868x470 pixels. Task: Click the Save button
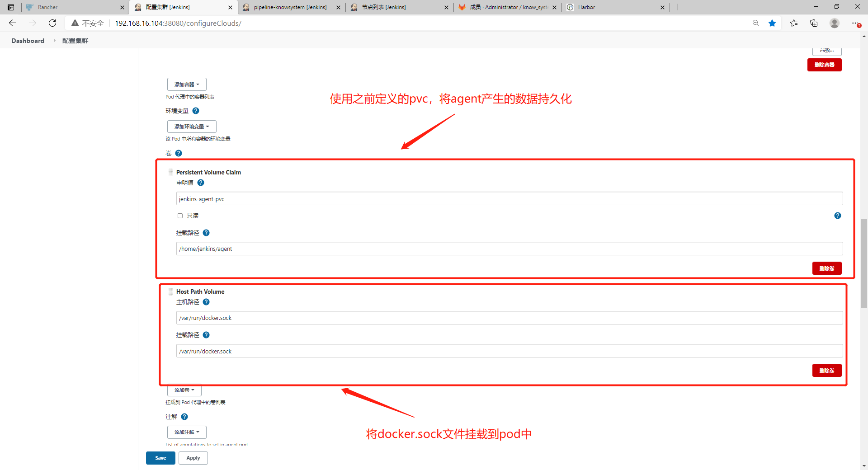[x=160, y=458]
